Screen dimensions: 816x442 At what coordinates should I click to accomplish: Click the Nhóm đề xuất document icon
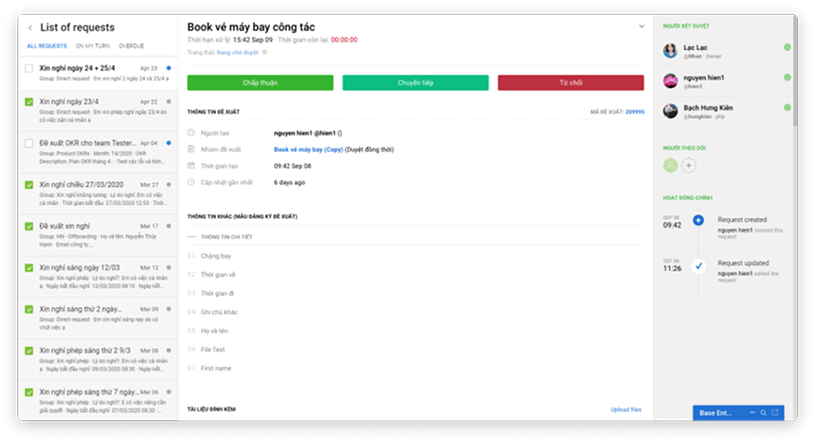(x=191, y=149)
